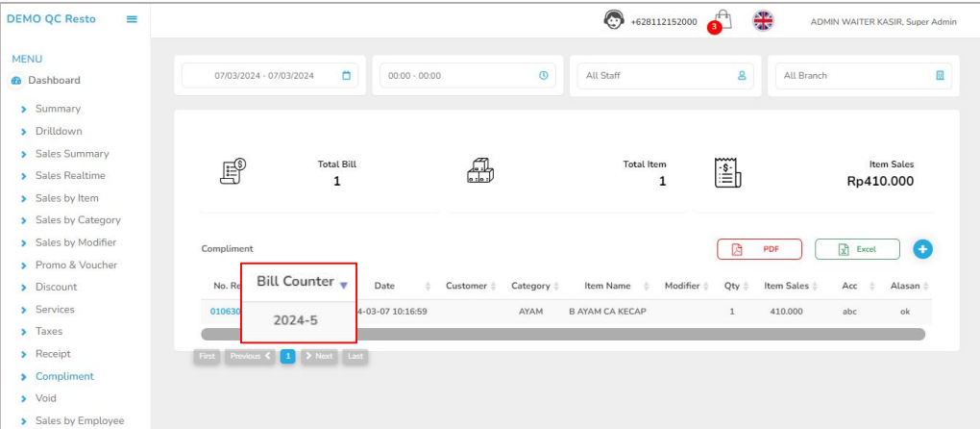
Task: Select Promo & Voucher menu item
Action: 75,265
